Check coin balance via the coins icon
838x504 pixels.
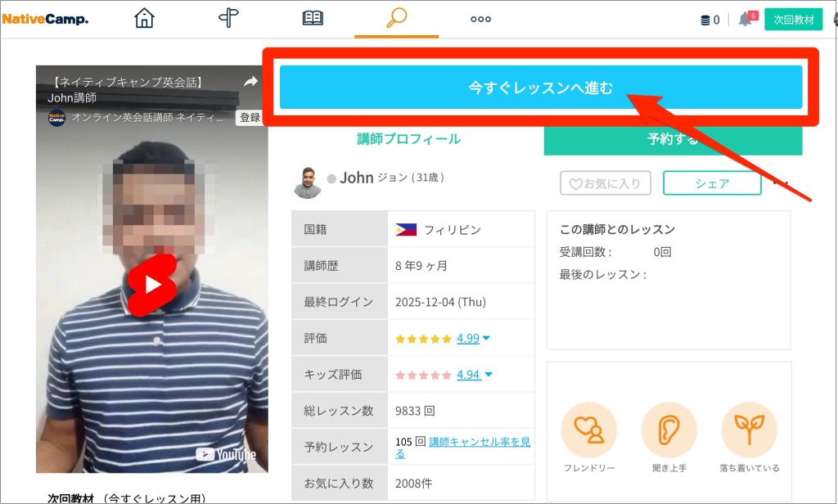[x=705, y=19]
